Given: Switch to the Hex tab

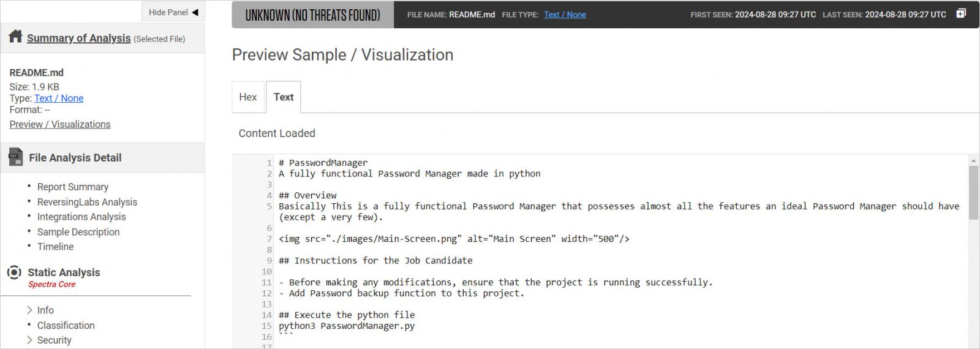Looking at the screenshot, I should (x=248, y=97).
